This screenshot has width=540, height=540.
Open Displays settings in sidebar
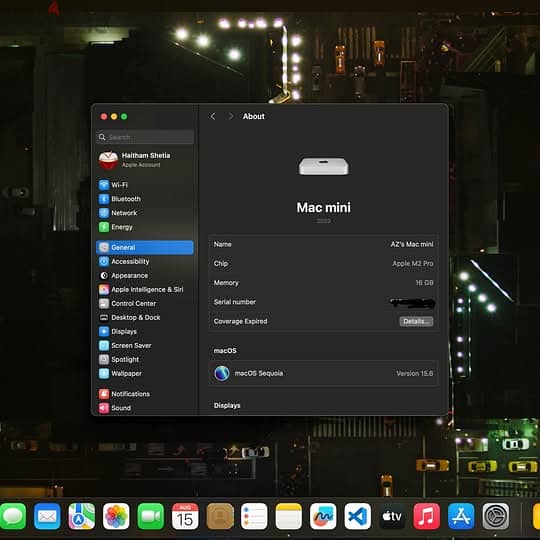tap(145, 331)
